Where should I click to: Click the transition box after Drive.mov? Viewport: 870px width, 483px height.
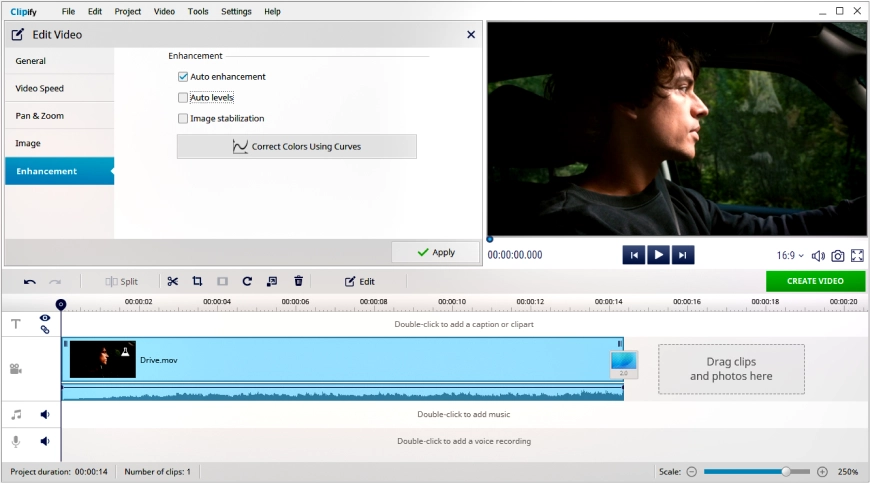[x=624, y=364]
